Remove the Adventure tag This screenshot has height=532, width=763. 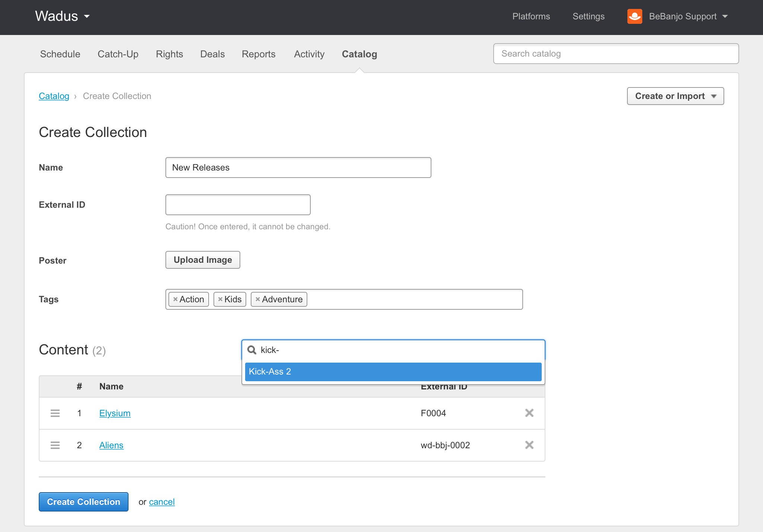tap(257, 299)
